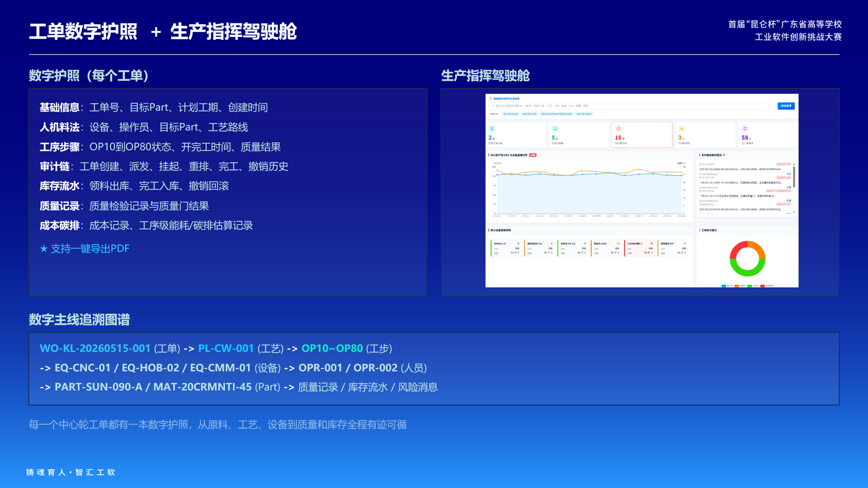Click the '库存流水' bullet line
Screen dimensions: 868x488
click(134, 186)
